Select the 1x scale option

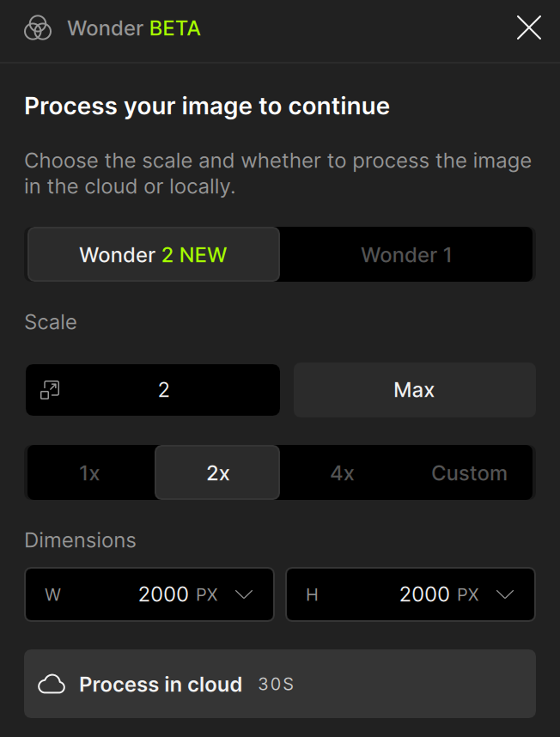pos(90,472)
